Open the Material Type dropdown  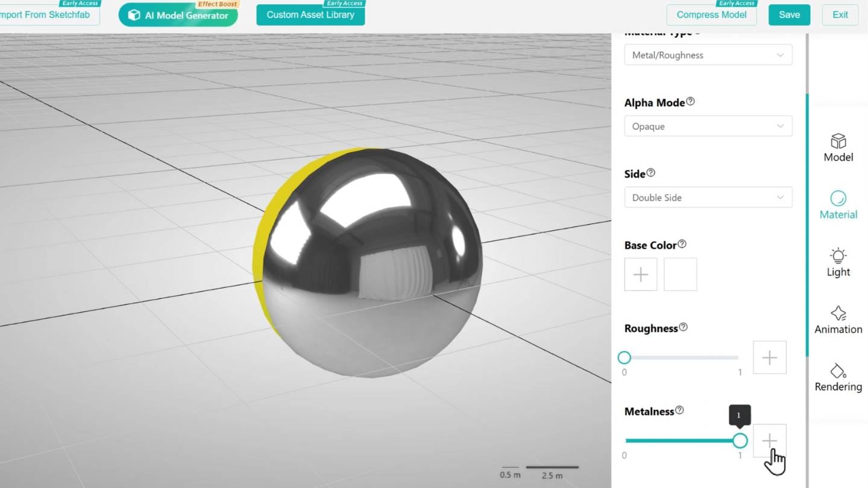pos(708,55)
